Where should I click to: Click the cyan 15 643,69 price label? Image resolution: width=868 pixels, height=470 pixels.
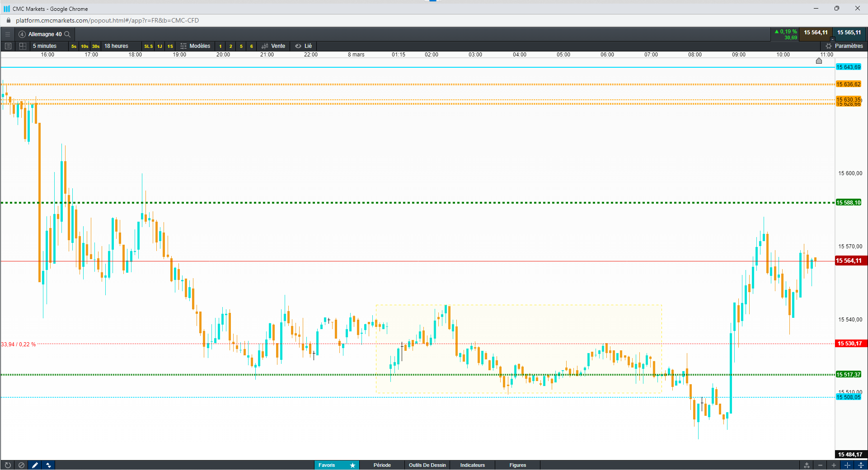tap(849, 67)
